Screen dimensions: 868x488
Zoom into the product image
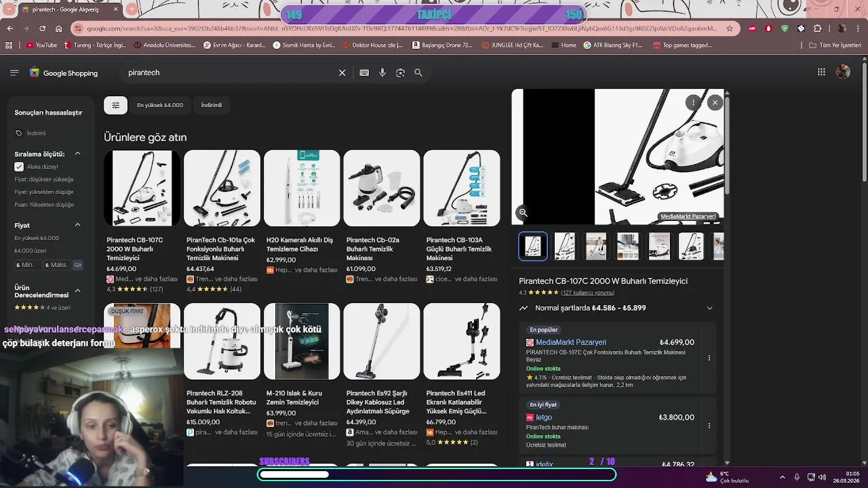523,213
